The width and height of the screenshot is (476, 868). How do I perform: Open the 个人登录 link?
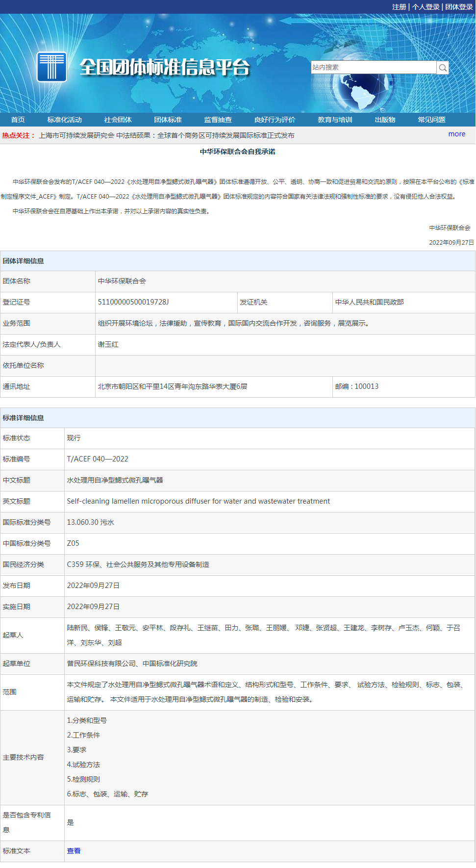[426, 7]
